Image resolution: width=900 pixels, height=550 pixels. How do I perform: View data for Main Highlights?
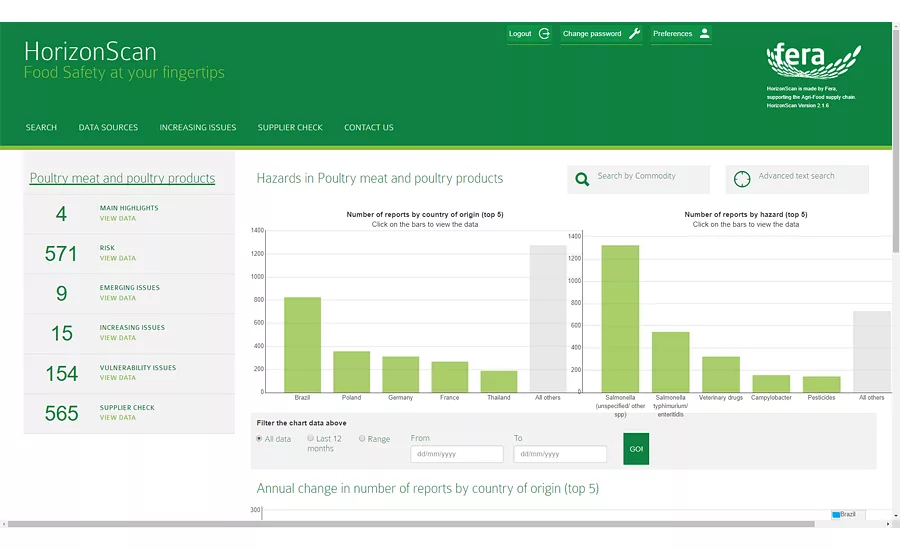click(118, 219)
